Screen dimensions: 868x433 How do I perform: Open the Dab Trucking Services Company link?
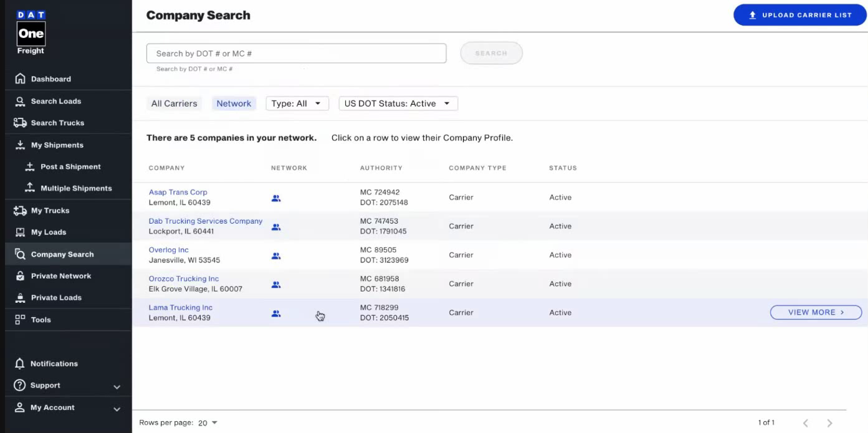[205, 221]
